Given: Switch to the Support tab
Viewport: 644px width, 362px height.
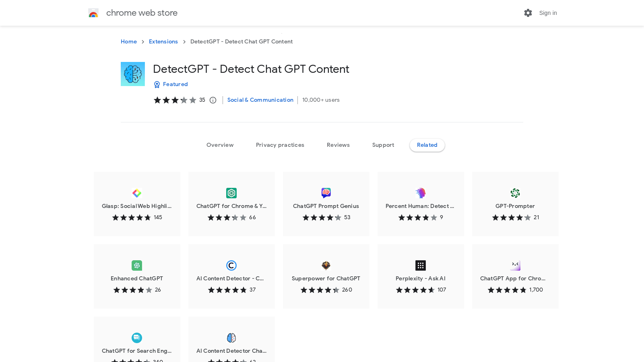Looking at the screenshot, I should pos(383,145).
